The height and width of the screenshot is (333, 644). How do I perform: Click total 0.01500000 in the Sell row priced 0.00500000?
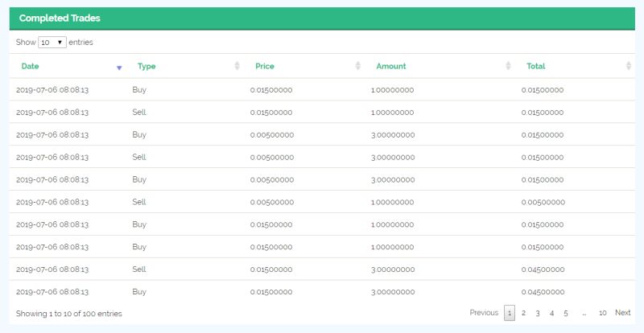[x=542, y=157]
